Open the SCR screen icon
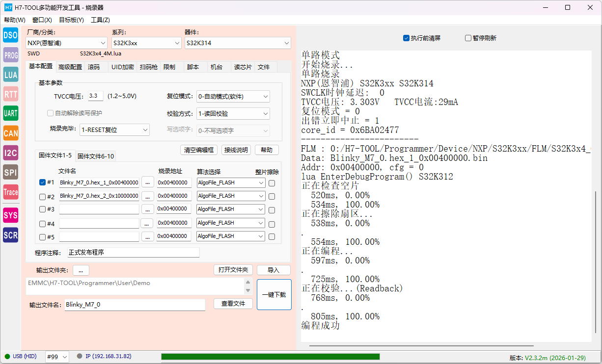Screen dimensions: 602x364 coord(11,235)
